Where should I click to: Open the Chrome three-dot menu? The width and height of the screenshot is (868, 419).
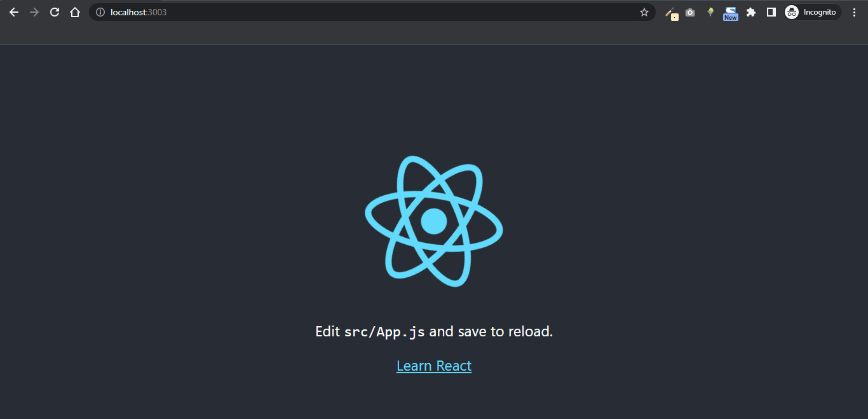coord(854,12)
